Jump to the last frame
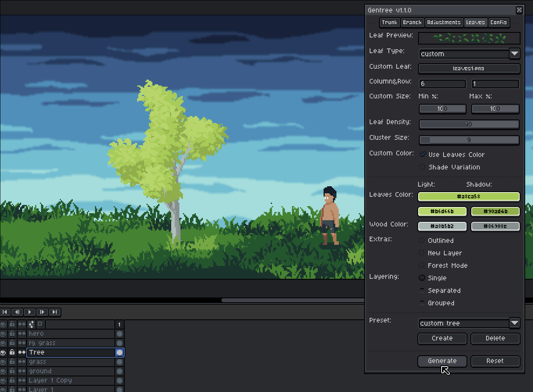This screenshot has height=392, width=533. pos(55,312)
